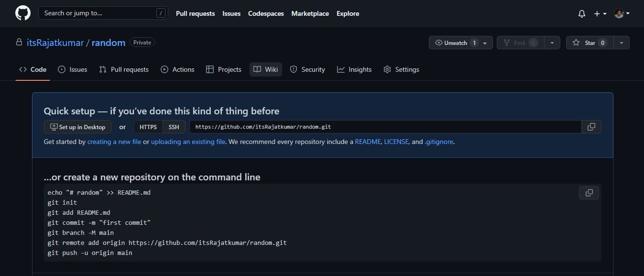
Task: Select the Quick setup heading text
Action: pyautogui.click(x=162, y=111)
